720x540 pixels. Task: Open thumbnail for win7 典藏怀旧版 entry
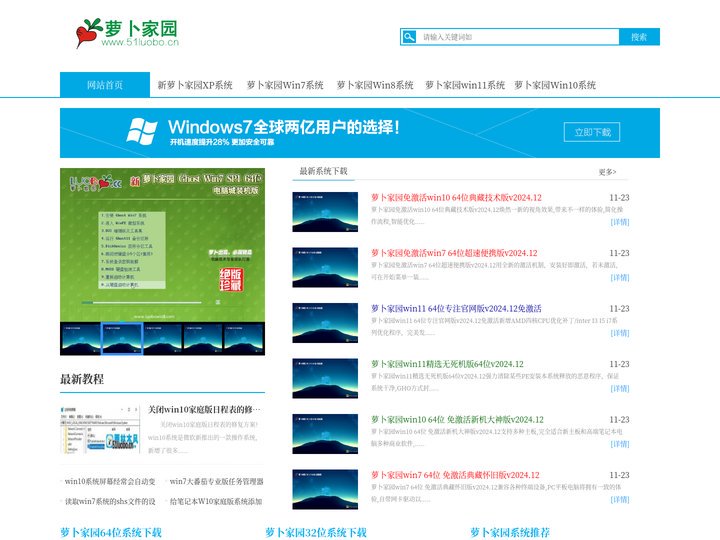coord(325,489)
